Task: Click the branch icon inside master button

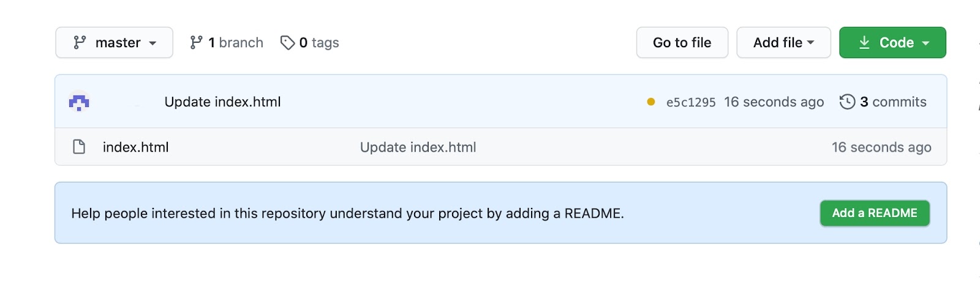Action: tap(80, 43)
